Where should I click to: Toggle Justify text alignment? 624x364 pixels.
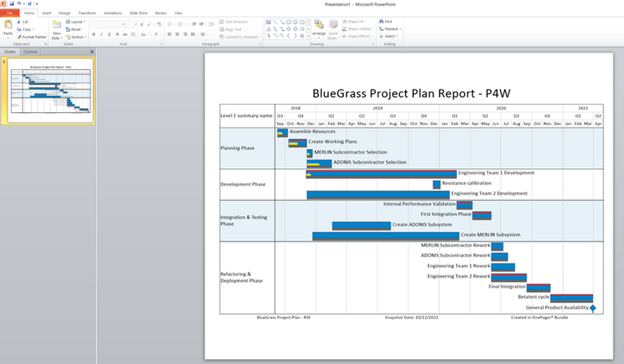click(193, 34)
